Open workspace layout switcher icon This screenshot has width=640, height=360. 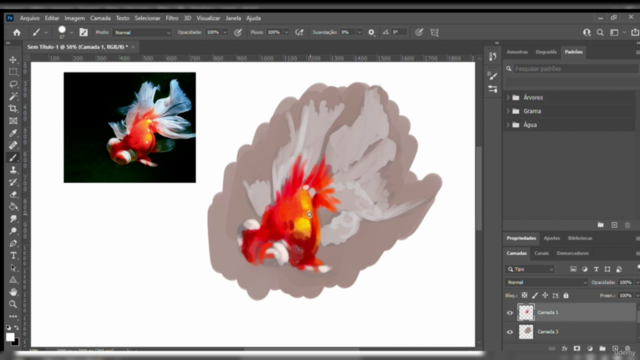pyautogui.click(x=614, y=32)
